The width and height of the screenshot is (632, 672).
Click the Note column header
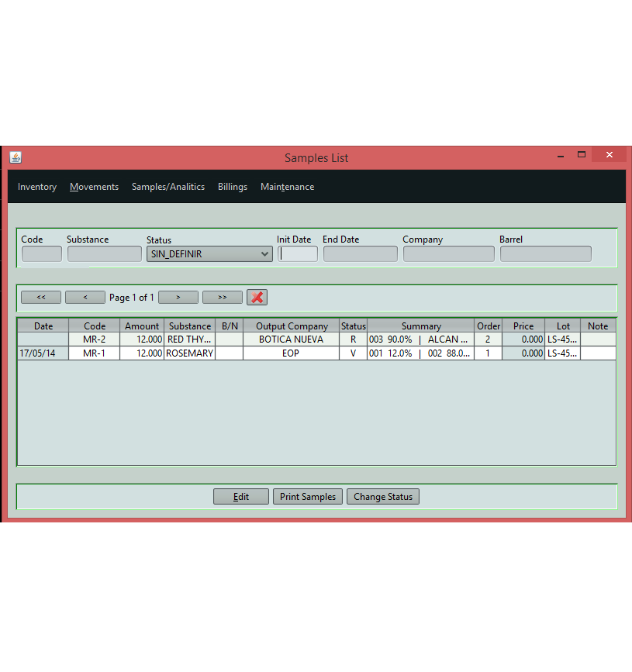coord(598,326)
